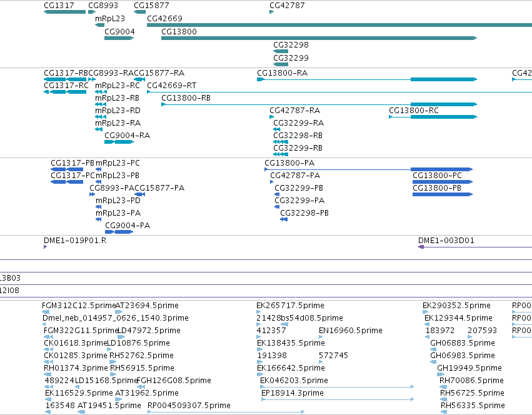Click transcript mRpL23-RA
The width and height of the screenshot is (532, 415).
[x=118, y=123]
